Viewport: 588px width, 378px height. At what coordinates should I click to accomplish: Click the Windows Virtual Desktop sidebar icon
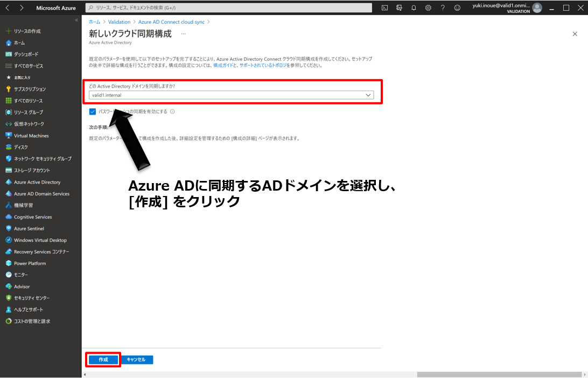tap(9, 240)
